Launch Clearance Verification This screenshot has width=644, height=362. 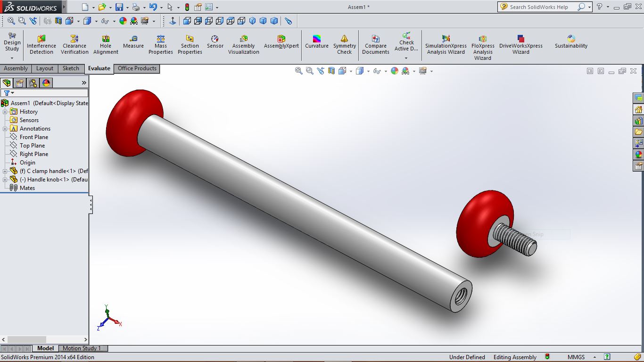(74, 45)
